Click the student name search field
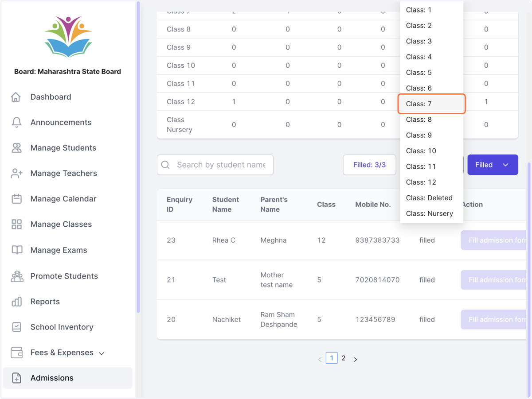 point(215,165)
